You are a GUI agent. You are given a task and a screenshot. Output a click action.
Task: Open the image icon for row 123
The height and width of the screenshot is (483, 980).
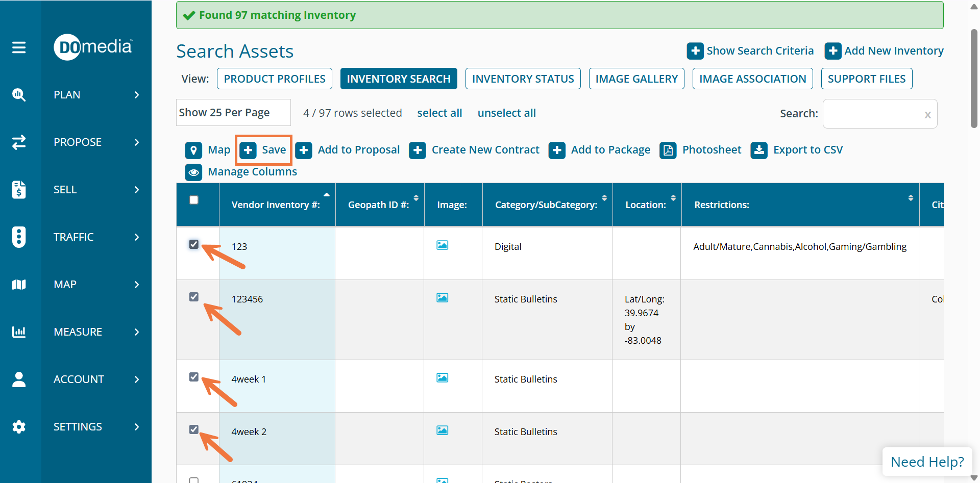pyautogui.click(x=442, y=245)
